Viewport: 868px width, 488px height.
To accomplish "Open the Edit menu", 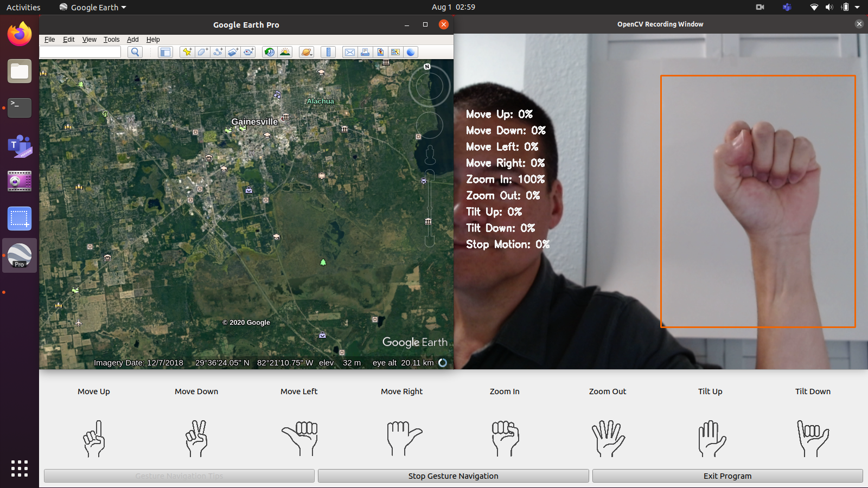I will click(x=69, y=40).
